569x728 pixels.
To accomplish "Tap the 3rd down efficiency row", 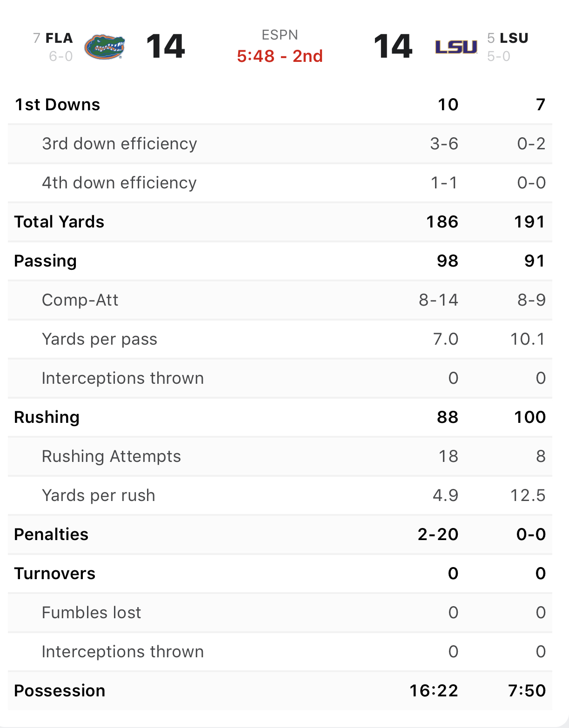I will 280,144.
